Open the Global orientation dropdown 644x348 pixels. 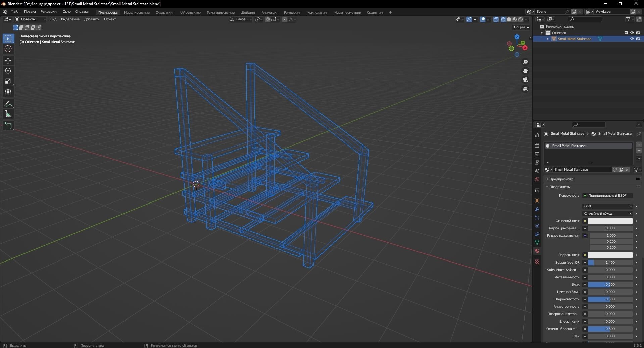point(241,19)
